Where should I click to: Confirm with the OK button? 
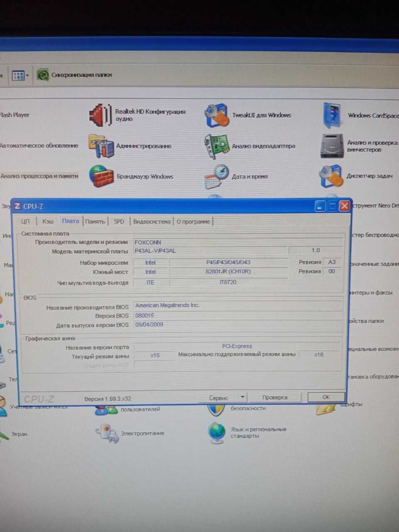point(326,397)
